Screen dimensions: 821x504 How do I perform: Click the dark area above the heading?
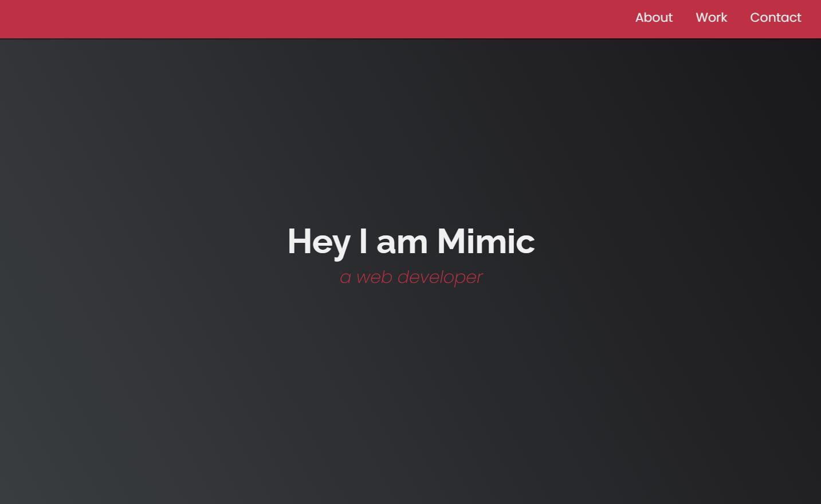(411, 132)
